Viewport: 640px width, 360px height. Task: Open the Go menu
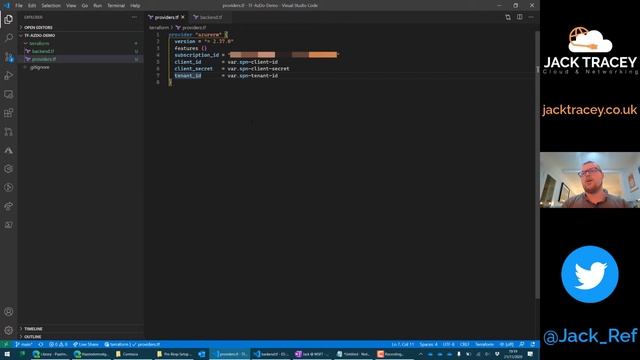point(85,6)
